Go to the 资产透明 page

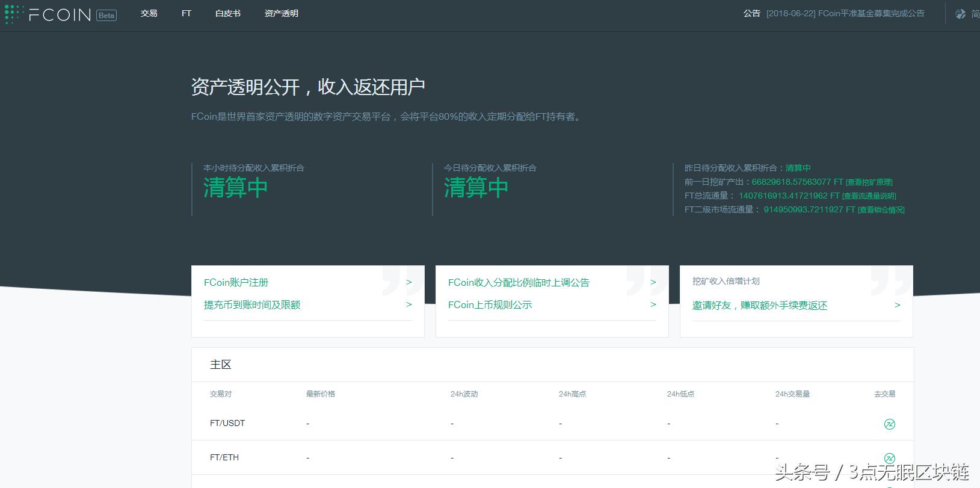coord(281,13)
